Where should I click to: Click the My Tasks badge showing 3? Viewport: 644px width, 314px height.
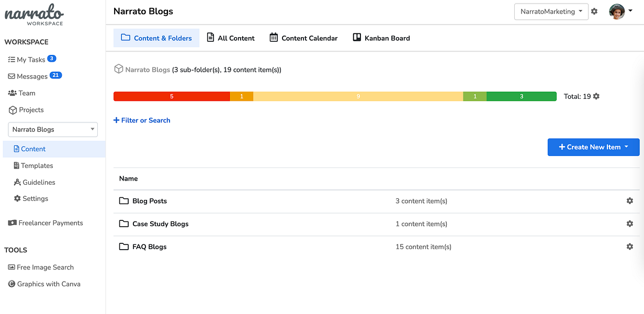52,59
